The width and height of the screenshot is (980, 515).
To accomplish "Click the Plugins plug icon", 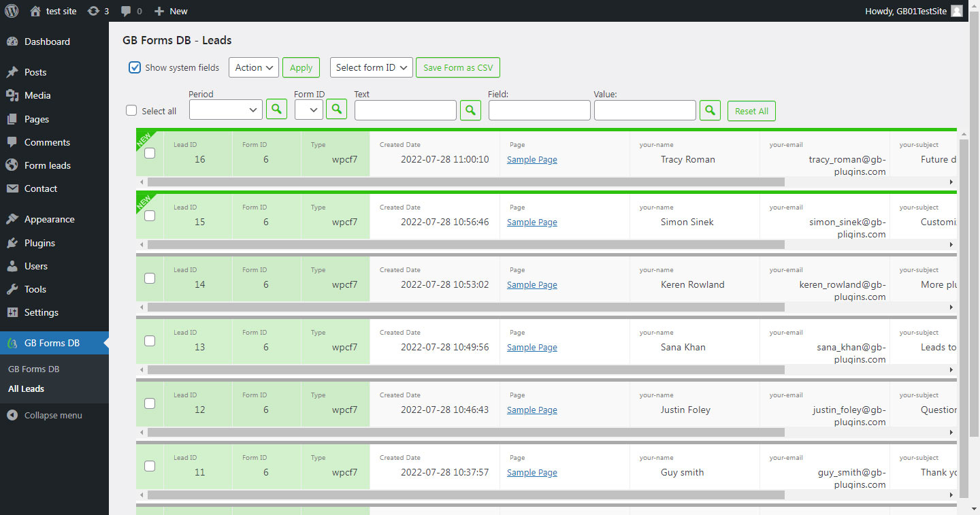I will coord(12,243).
